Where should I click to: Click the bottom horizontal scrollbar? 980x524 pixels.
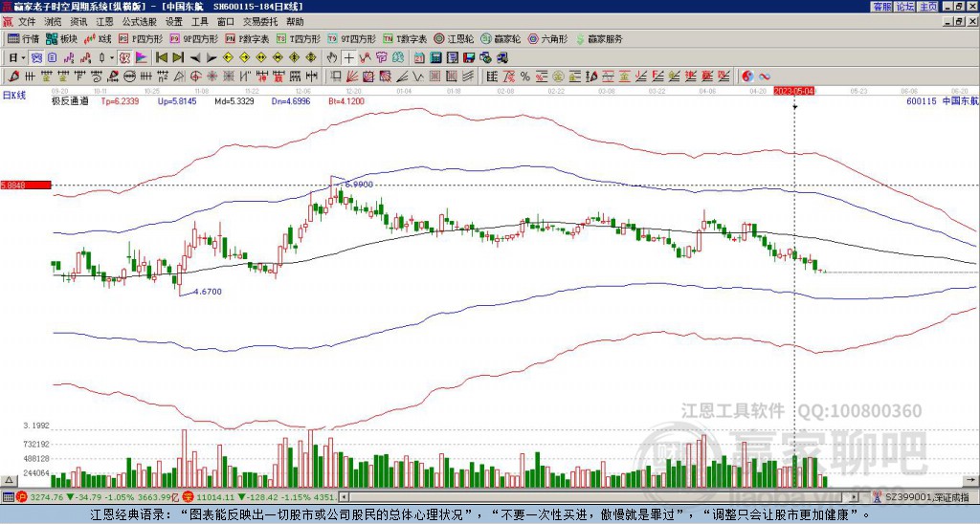(599, 497)
